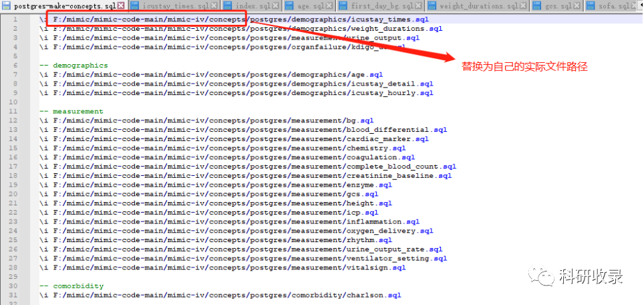Select line 10 via its line number
644x305 pixels.
coord(13,102)
